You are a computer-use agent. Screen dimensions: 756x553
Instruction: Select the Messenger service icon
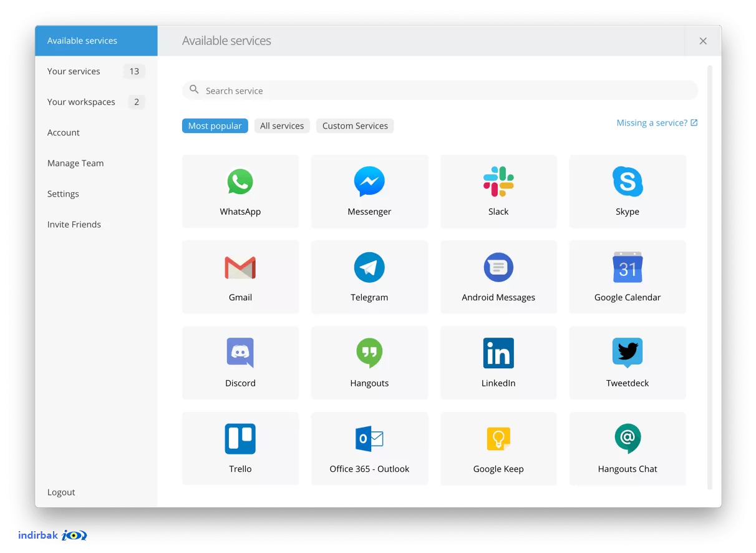pos(369,182)
